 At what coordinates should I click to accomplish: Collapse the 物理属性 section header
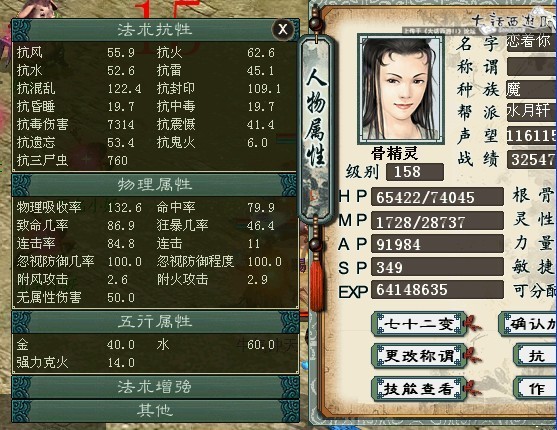click(155, 185)
